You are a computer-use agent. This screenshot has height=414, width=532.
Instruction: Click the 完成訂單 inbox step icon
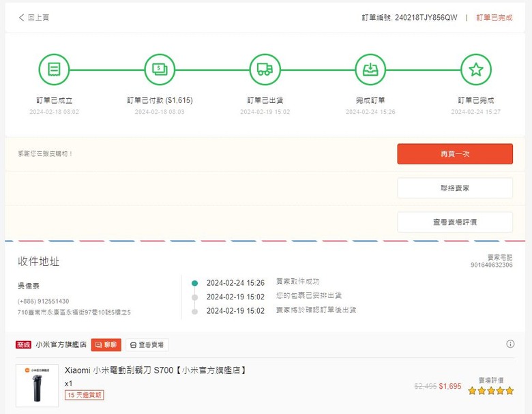point(370,70)
